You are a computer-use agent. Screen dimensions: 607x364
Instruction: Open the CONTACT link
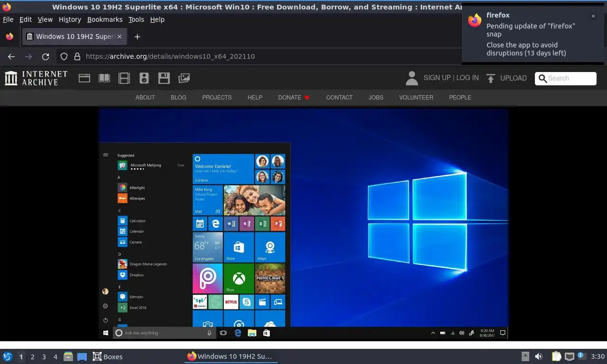[x=339, y=98]
